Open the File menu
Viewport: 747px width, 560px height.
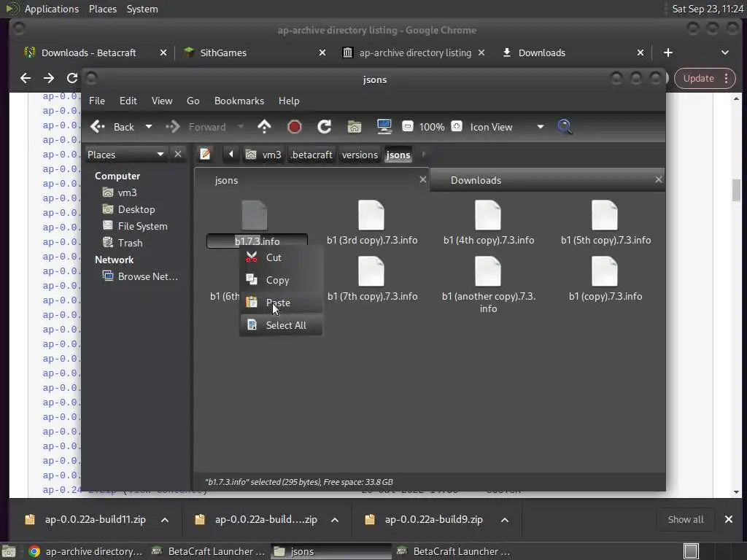coord(97,101)
